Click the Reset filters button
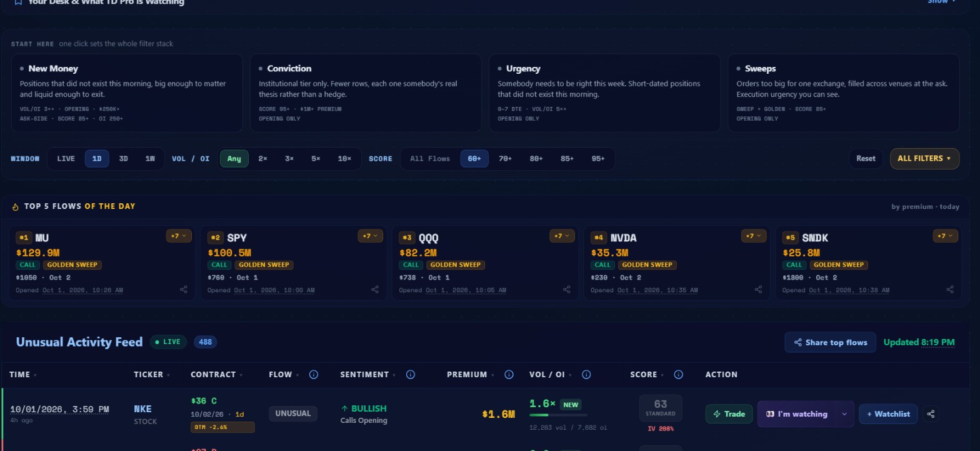The height and width of the screenshot is (451, 980). (866, 158)
